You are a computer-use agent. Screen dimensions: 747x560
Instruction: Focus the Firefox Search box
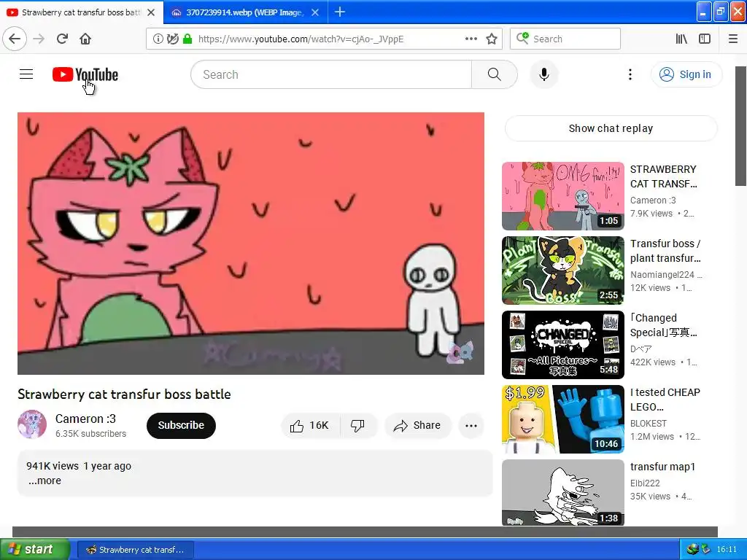(565, 39)
